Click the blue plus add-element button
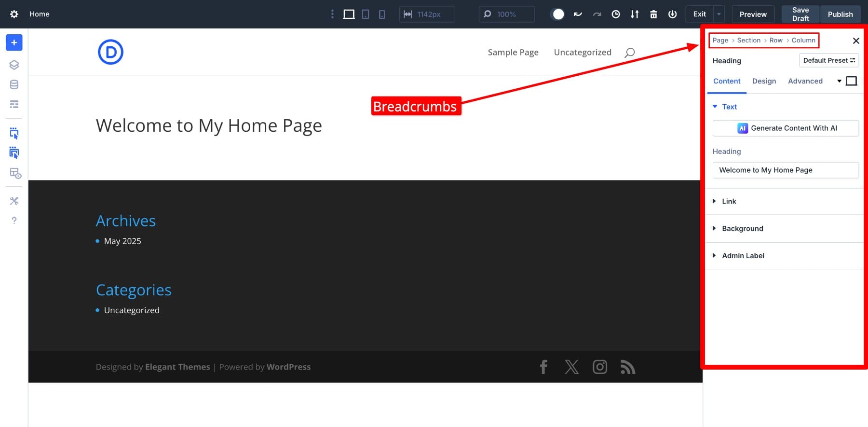Viewport: 868px width, 427px height. (x=14, y=42)
